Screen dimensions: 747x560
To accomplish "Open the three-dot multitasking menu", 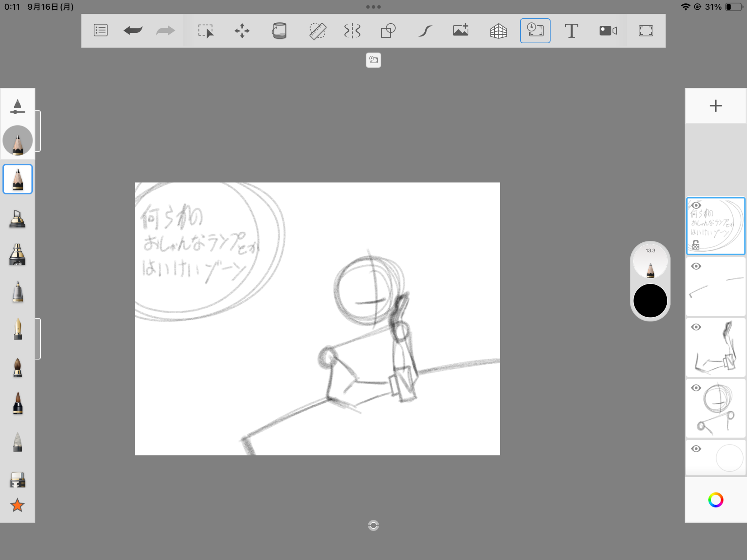I will coord(373,7).
